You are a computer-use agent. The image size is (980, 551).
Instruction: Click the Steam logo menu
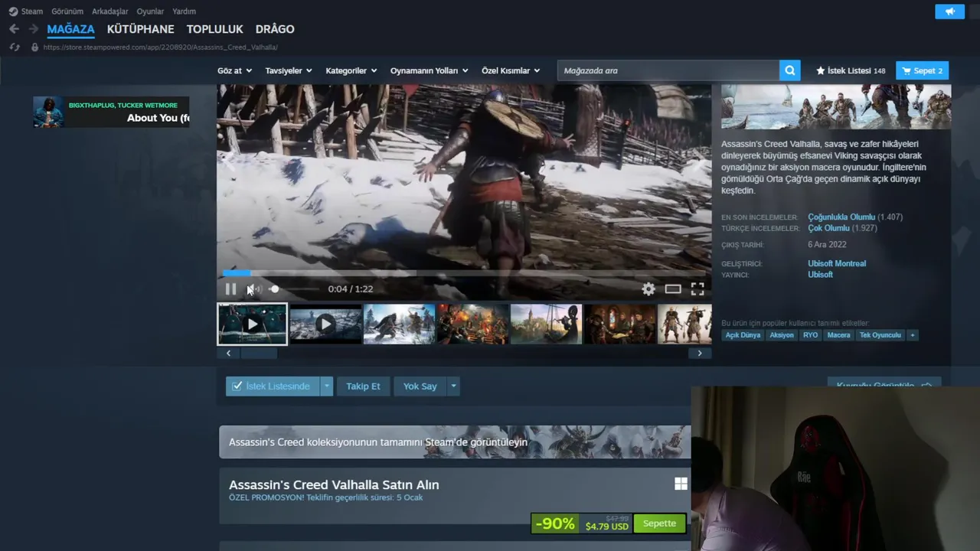(13, 11)
